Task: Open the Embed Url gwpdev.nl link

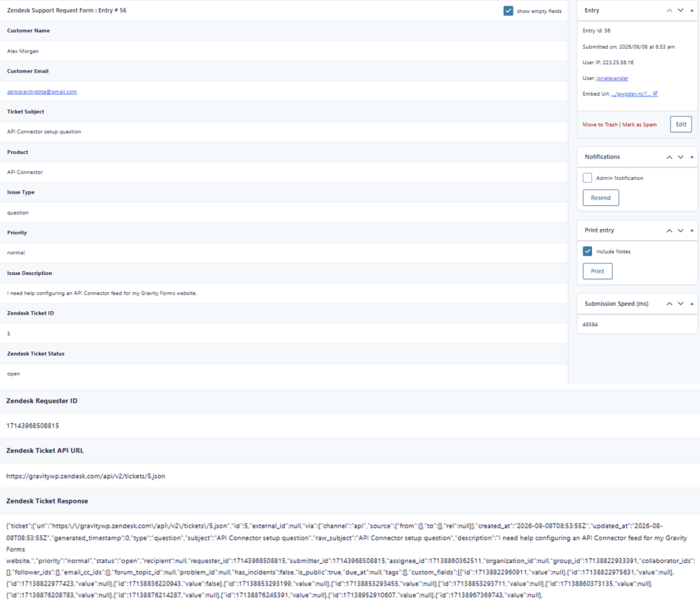Action: (631, 94)
